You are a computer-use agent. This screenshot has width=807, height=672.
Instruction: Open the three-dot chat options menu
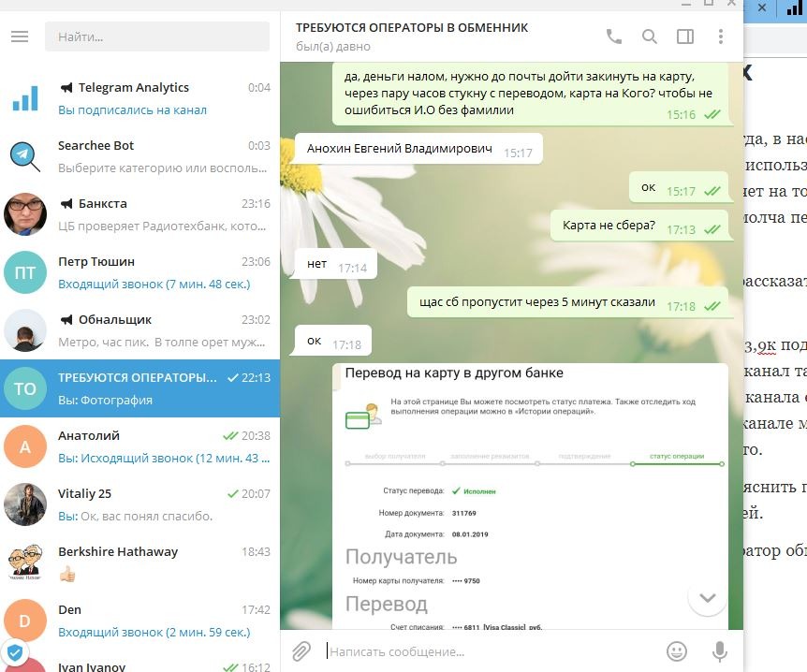pyautogui.click(x=720, y=37)
